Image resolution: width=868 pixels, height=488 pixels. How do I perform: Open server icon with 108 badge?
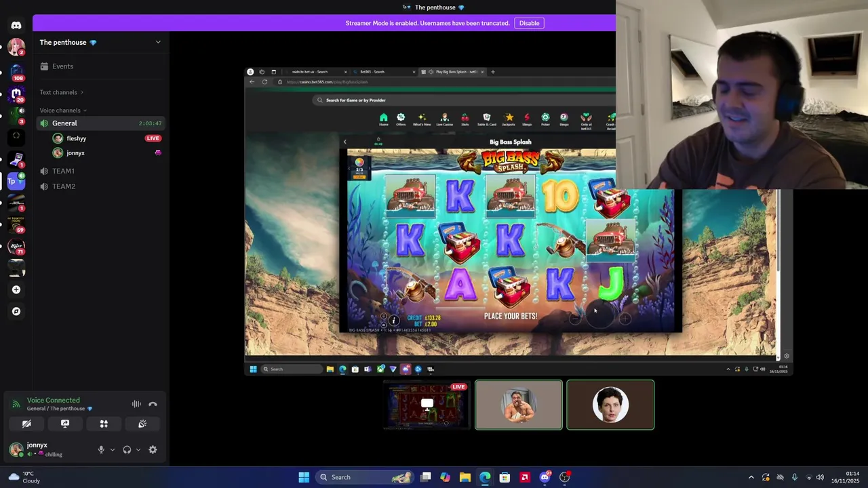coord(16,70)
